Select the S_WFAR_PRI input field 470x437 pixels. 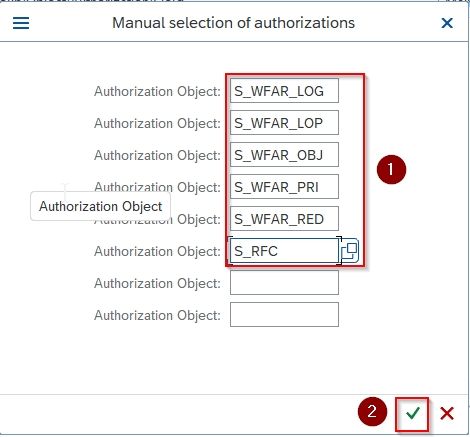coord(284,187)
